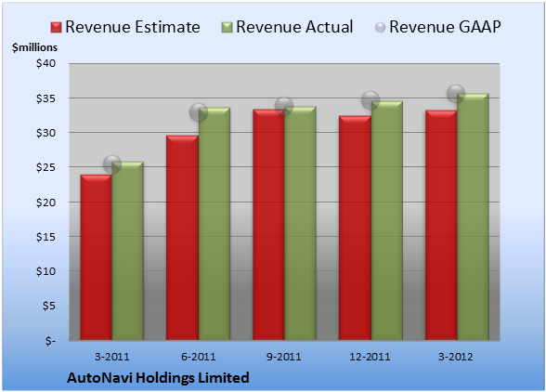Screen dimensions: 546x392
Task: Click the '$35' y-axis label
Action: point(46,98)
